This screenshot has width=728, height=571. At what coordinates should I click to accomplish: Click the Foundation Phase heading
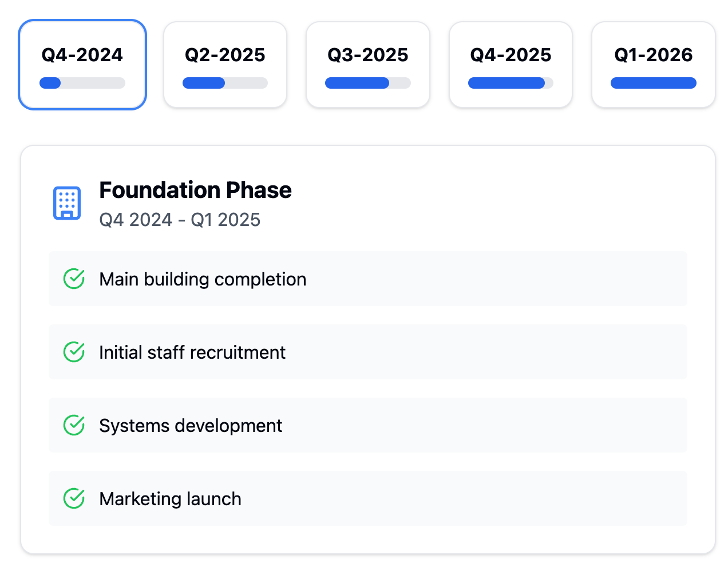[x=196, y=190]
